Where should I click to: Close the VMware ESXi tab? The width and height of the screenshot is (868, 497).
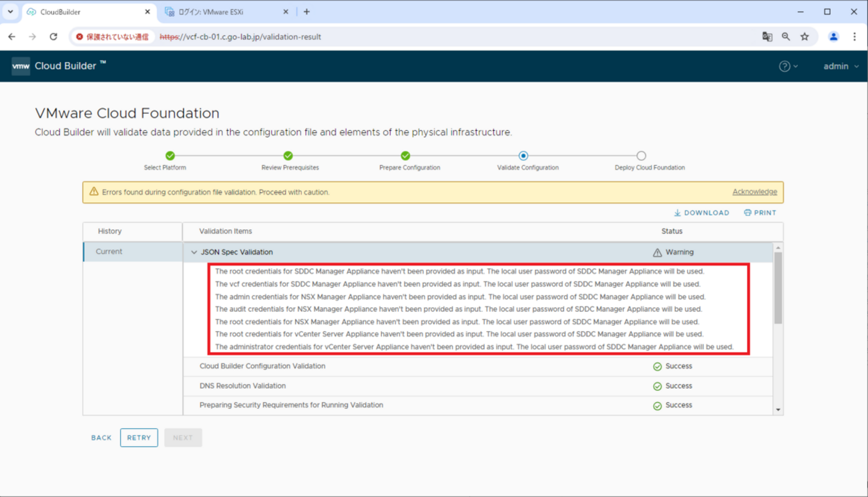(x=286, y=11)
